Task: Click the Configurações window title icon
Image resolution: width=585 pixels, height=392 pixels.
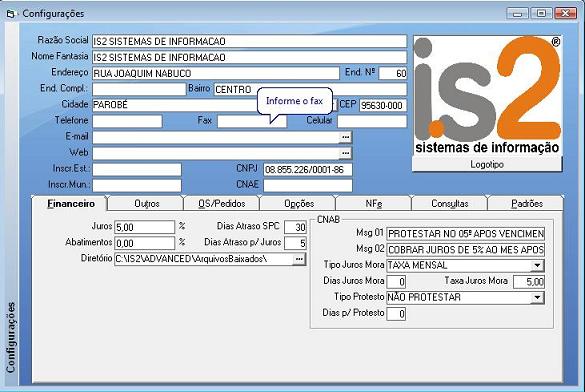Action: (10, 14)
